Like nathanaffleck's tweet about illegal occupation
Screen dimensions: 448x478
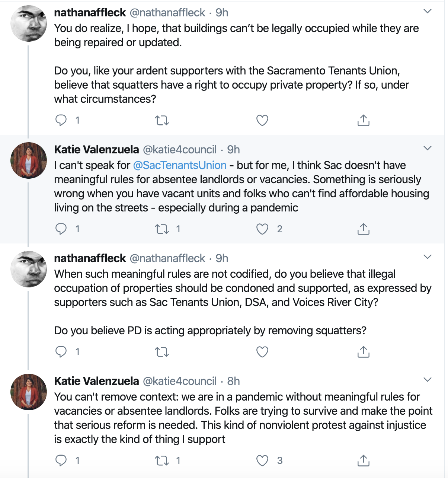[262, 352]
